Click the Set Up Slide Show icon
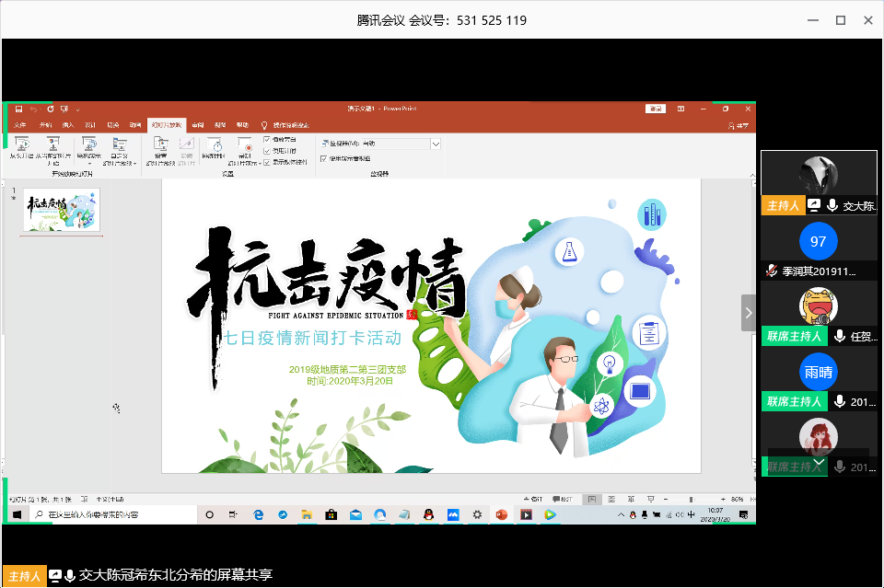Viewport: 884px width, 588px height. [160, 144]
